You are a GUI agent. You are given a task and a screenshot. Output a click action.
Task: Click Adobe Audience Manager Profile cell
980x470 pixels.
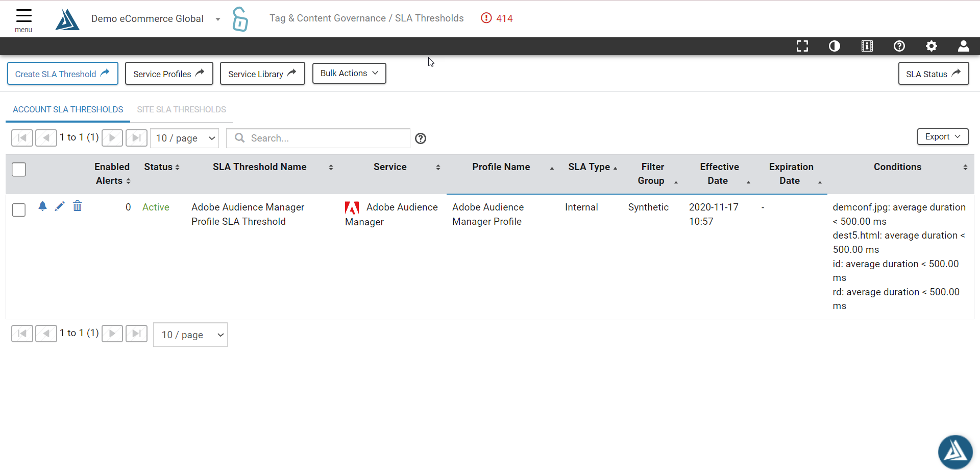[x=488, y=214]
